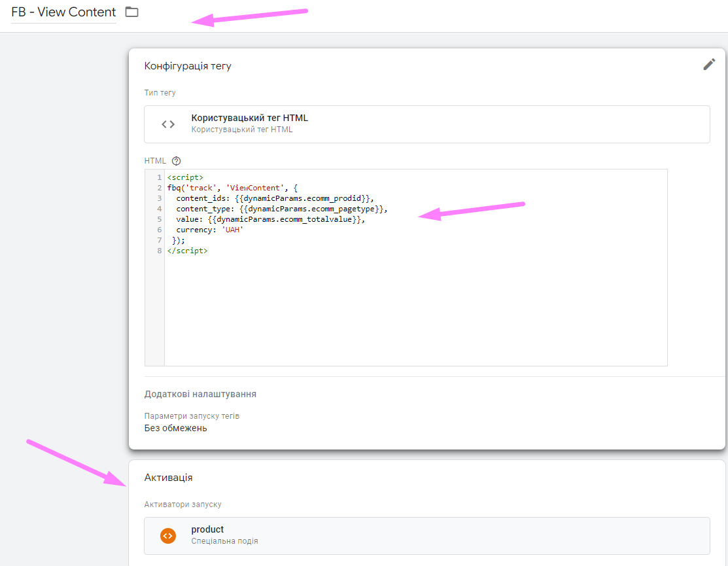This screenshot has width=728, height=566.
Task: Click the folder icon beside tag name
Action: point(132,12)
